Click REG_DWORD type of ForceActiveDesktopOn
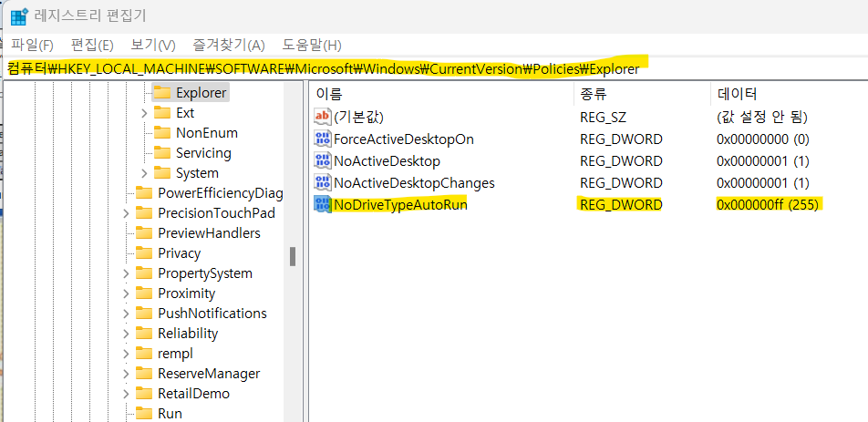 click(621, 139)
